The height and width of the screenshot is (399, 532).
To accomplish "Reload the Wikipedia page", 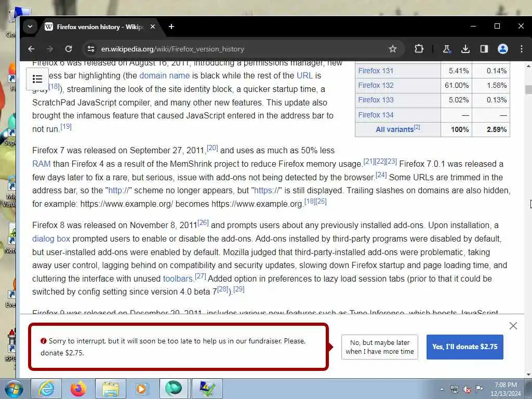I will 69,49.
